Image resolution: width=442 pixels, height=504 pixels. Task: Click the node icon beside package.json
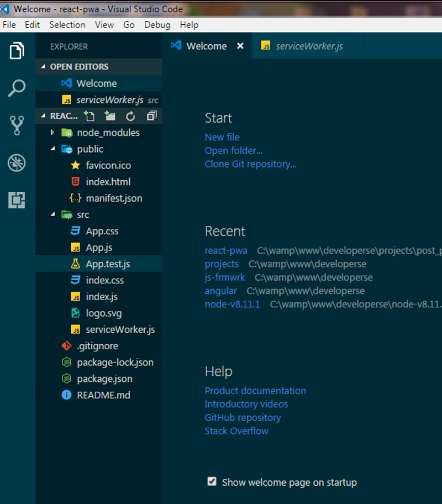click(x=66, y=379)
